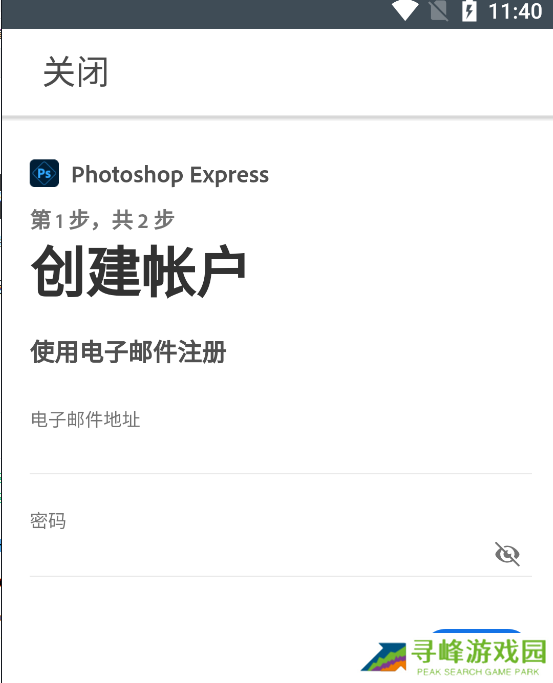The width and height of the screenshot is (553, 683).
Task: Click the no-SIM card status icon
Action: click(438, 11)
